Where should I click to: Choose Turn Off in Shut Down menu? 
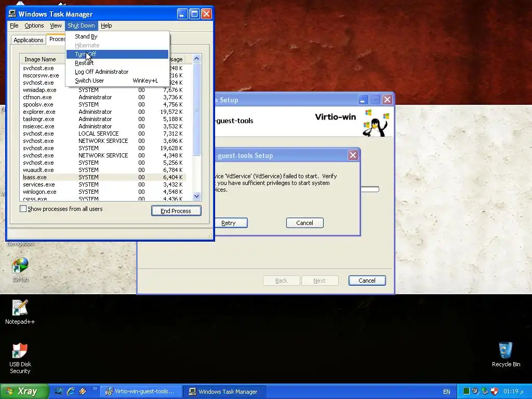click(x=117, y=54)
